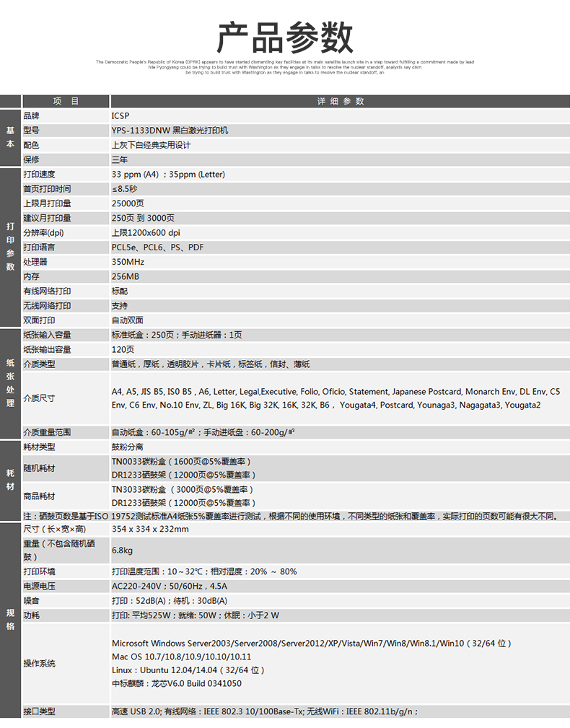This screenshot has height=728, width=570.
Task: Select the 电源电压 row label
Action: [40, 587]
